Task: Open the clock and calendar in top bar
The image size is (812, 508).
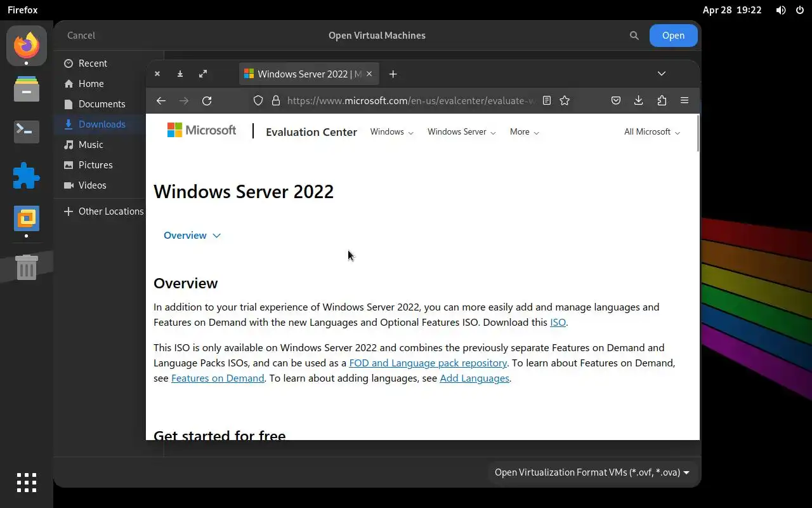Action: 732,10
